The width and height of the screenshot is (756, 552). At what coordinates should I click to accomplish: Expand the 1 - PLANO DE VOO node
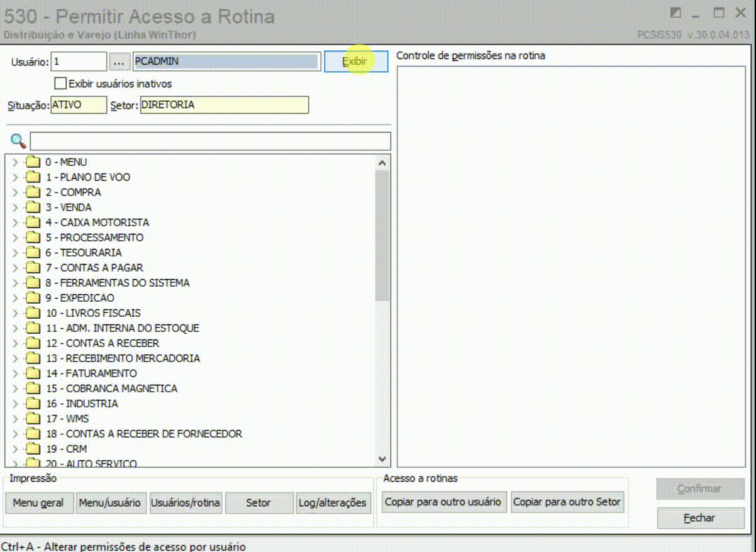pos(15,177)
